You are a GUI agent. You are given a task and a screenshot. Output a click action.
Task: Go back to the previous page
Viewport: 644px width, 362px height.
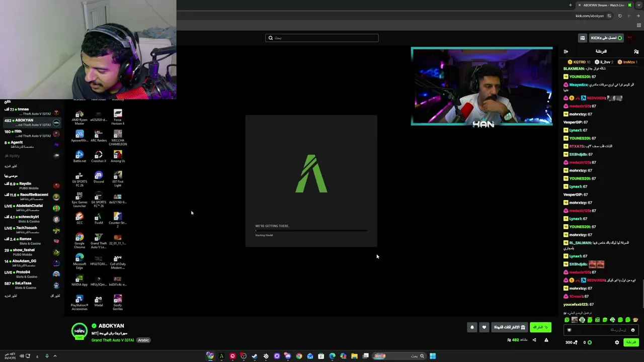(x=638, y=16)
